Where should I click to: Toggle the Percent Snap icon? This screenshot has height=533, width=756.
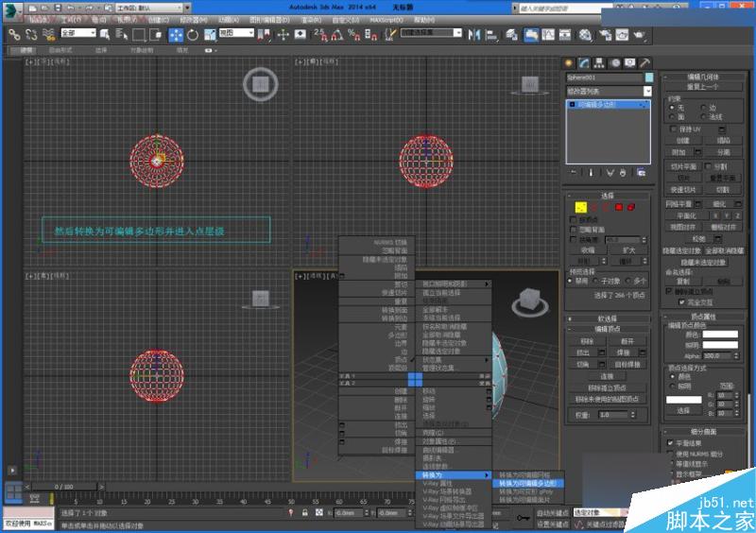pos(353,35)
